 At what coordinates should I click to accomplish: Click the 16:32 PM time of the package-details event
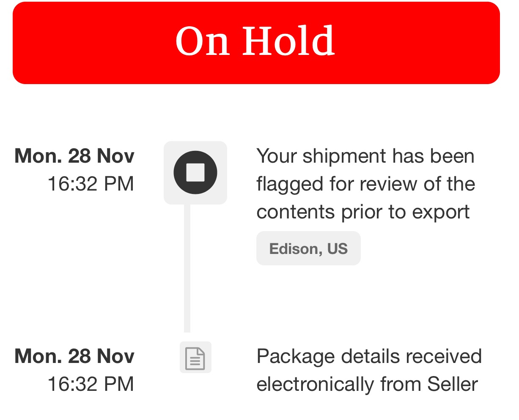coord(91,384)
